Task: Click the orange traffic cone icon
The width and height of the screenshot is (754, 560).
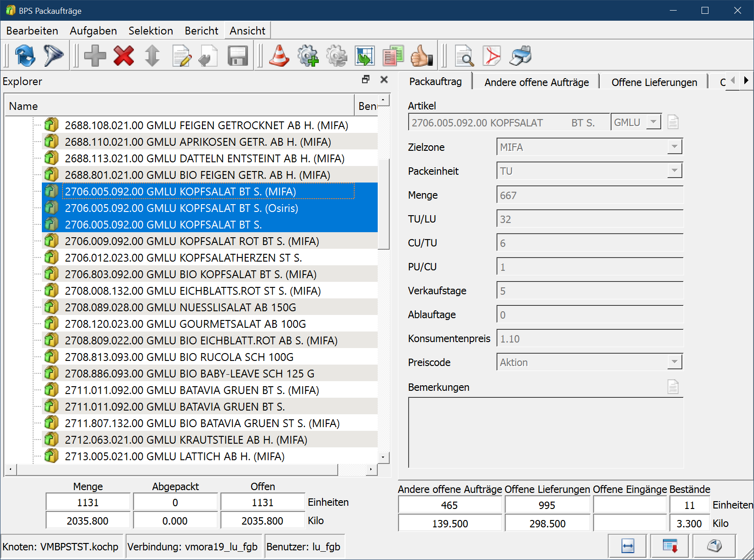Action: [279, 56]
